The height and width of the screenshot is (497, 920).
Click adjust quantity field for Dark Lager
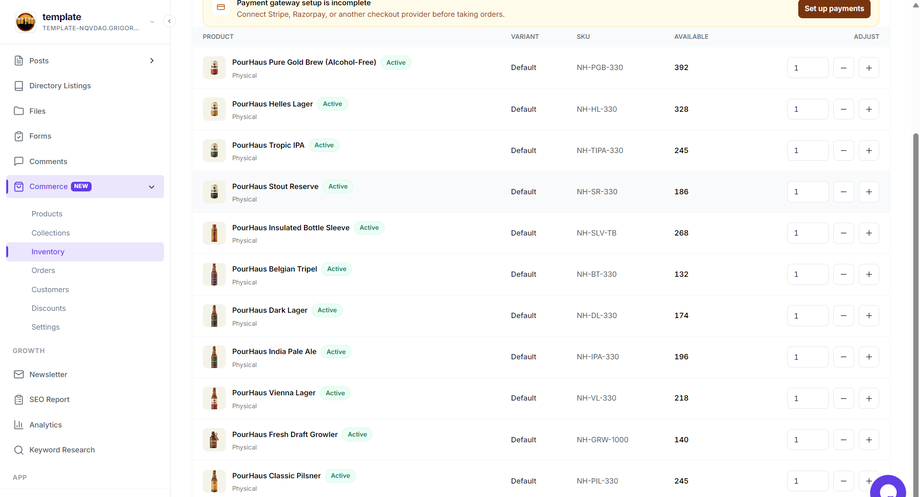(807, 316)
